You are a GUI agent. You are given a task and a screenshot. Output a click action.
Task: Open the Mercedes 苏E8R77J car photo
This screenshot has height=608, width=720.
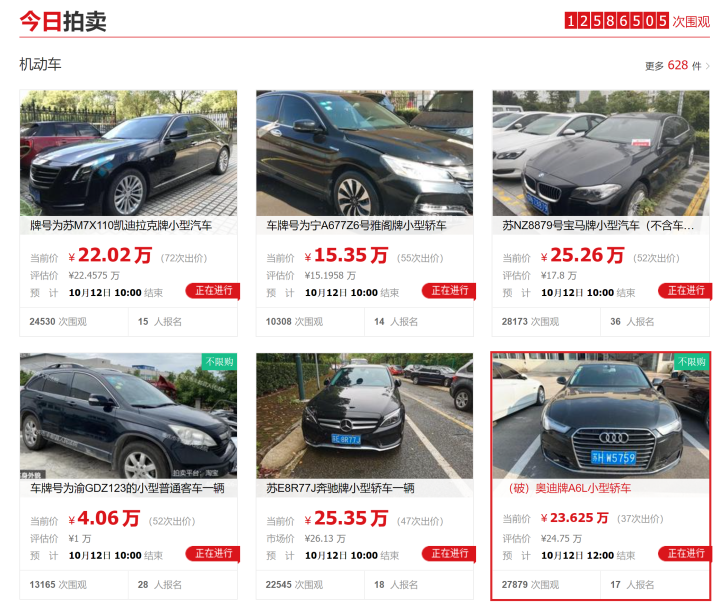click(365, 416)
